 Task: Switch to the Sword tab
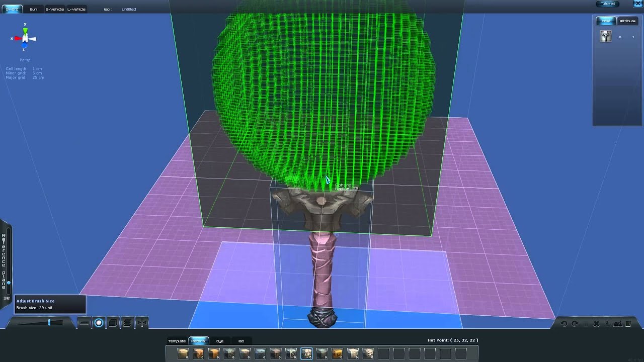pyautogui.click(x=12, y=9)
